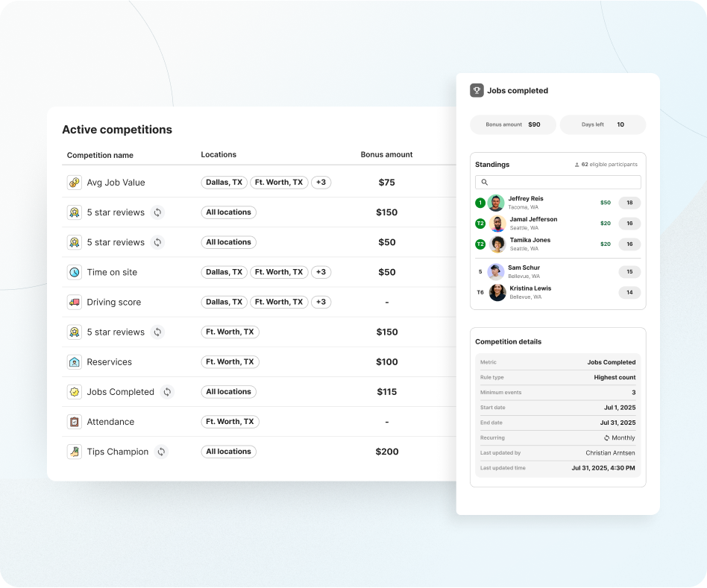The width and height of the screenshot is (707, 588).
Task: Click the Bonus amount $90 pill
Action: coord(513,124)
